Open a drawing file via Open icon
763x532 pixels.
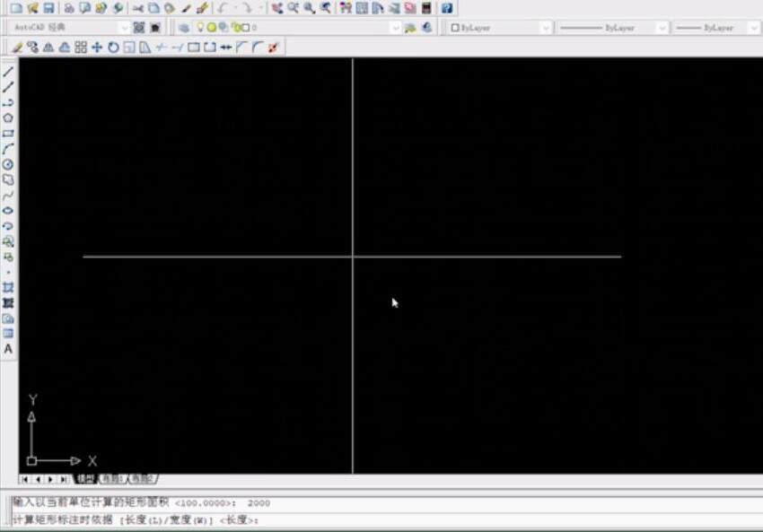pos(32,8)
